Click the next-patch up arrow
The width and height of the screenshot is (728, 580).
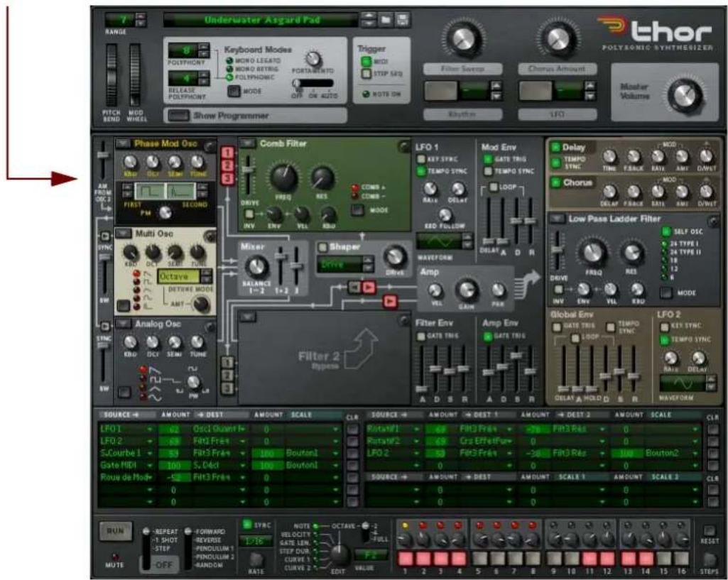point(369,13)
